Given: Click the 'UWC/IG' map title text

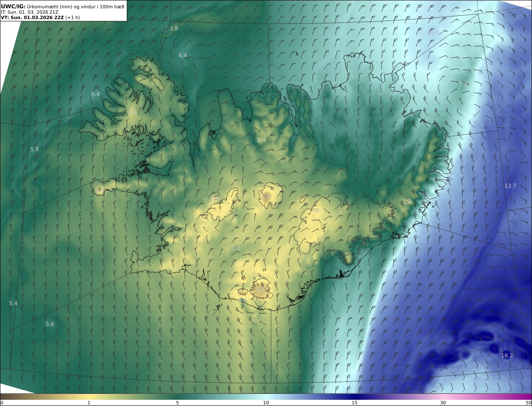Looking at the screenshot, I should 13,7.
